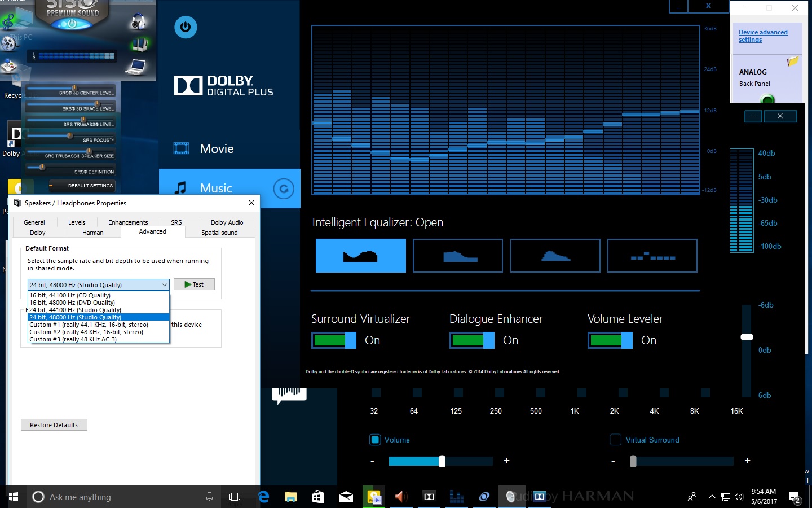
Task: Enable the Virtual Surround checkbox
Action: pos(616,440)
